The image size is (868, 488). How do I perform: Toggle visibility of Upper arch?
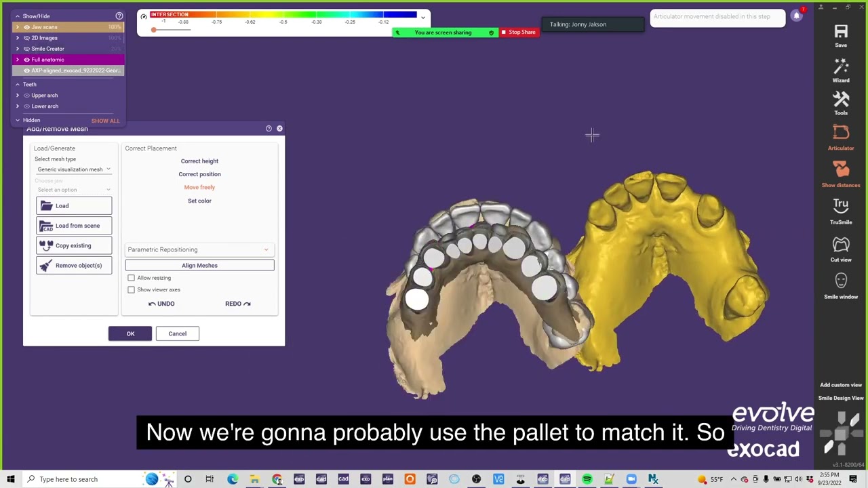(26, 96)
